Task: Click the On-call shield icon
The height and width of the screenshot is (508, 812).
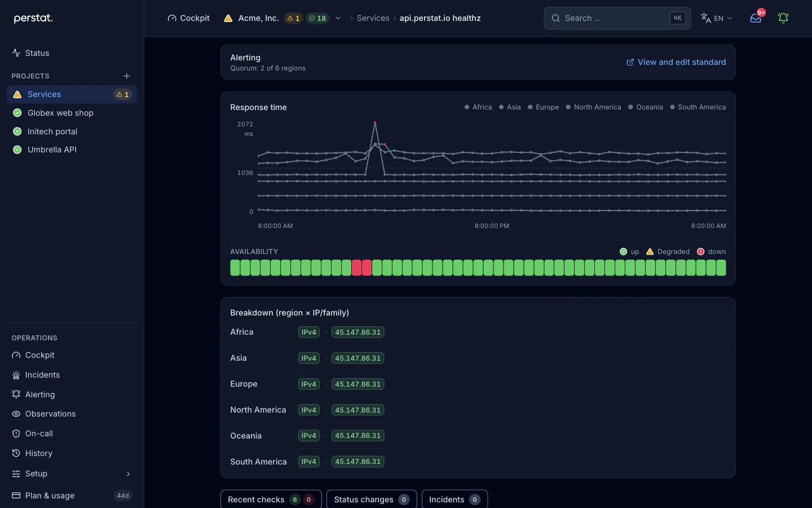Action: click(16, 433)
